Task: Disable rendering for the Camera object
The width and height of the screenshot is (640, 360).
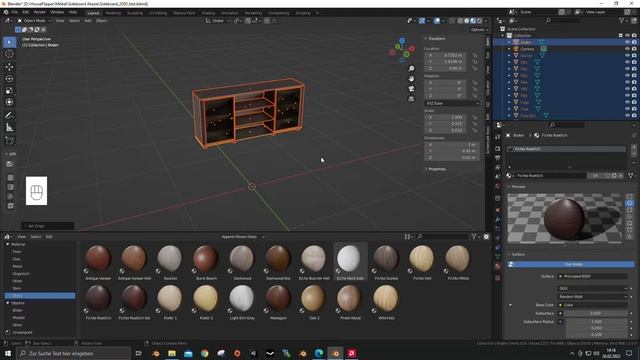Action: [634, 49]
